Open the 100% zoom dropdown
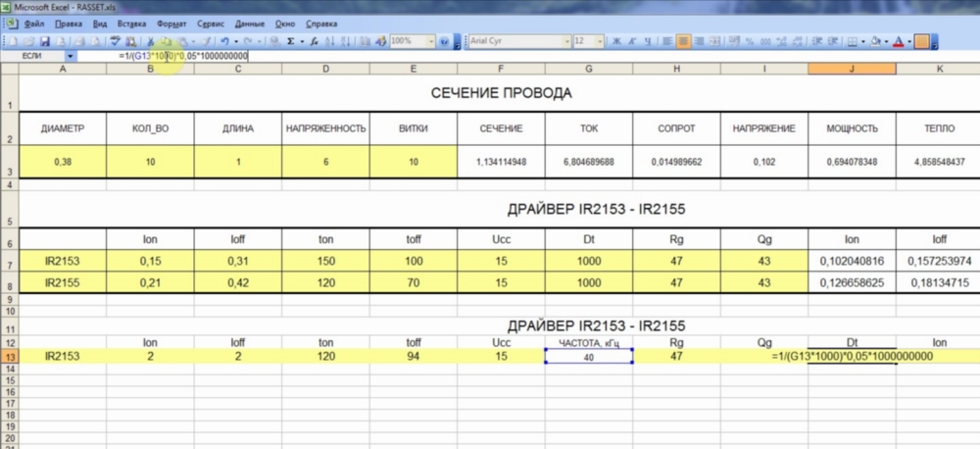The width and height of the screenshot is (980, 449). coord(431,41)
